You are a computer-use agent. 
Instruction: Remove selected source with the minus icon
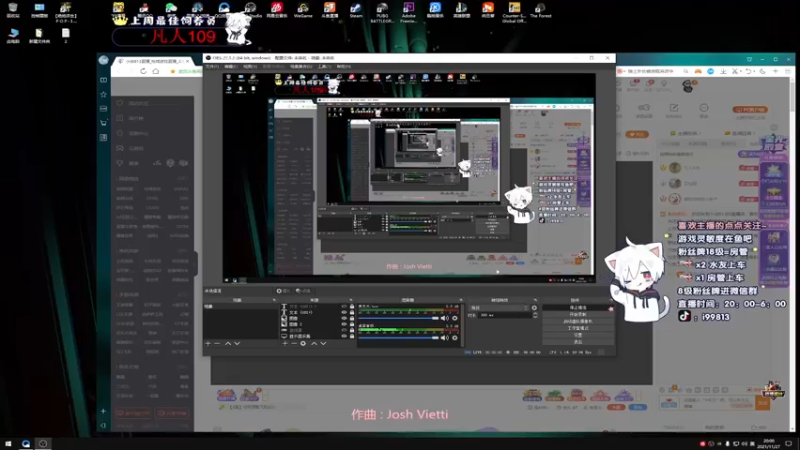tap(294, 343)
